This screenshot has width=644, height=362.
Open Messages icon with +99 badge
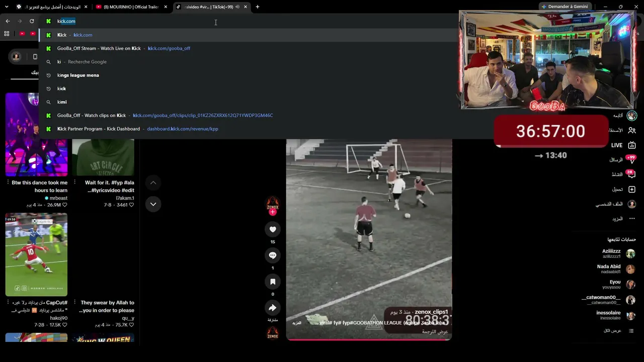(x=632, y=160)
